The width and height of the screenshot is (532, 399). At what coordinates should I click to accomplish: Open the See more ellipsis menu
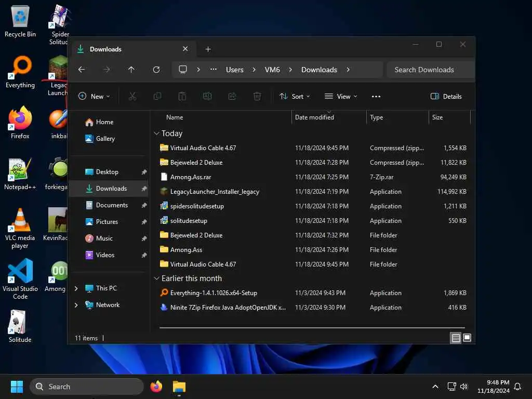pos(376,96)
